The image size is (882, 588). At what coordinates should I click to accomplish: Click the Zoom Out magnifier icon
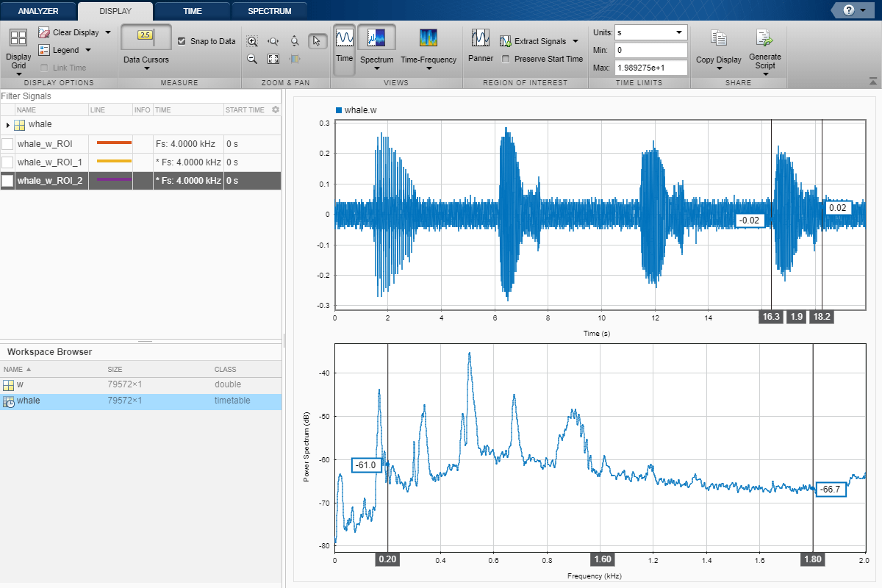tap(252, 59)
